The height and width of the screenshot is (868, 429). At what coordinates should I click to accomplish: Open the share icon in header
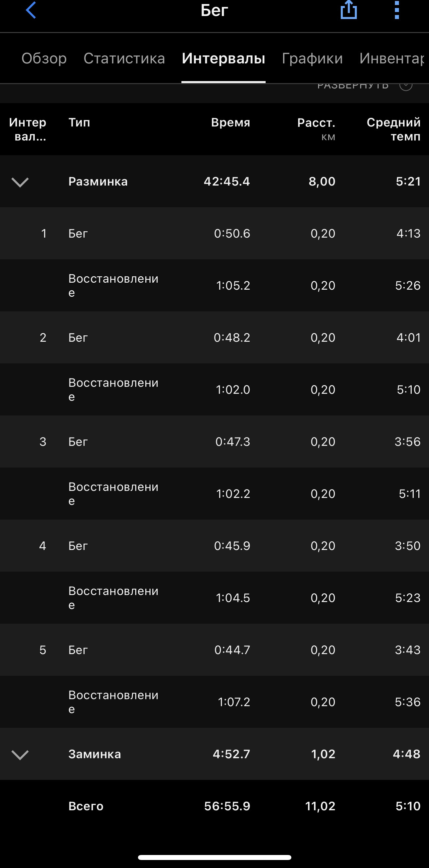coord(348,10)
